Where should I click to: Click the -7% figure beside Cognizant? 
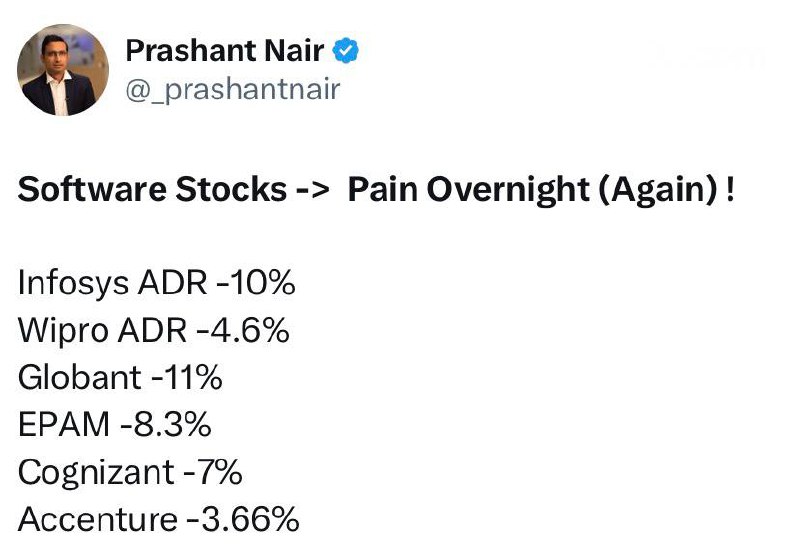click(x=214, y=471)
